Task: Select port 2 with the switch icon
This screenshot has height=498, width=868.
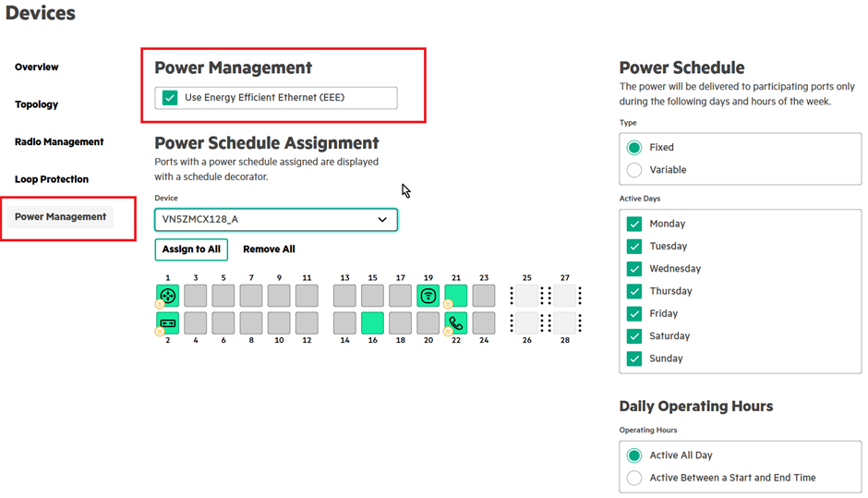Action: 167,322
